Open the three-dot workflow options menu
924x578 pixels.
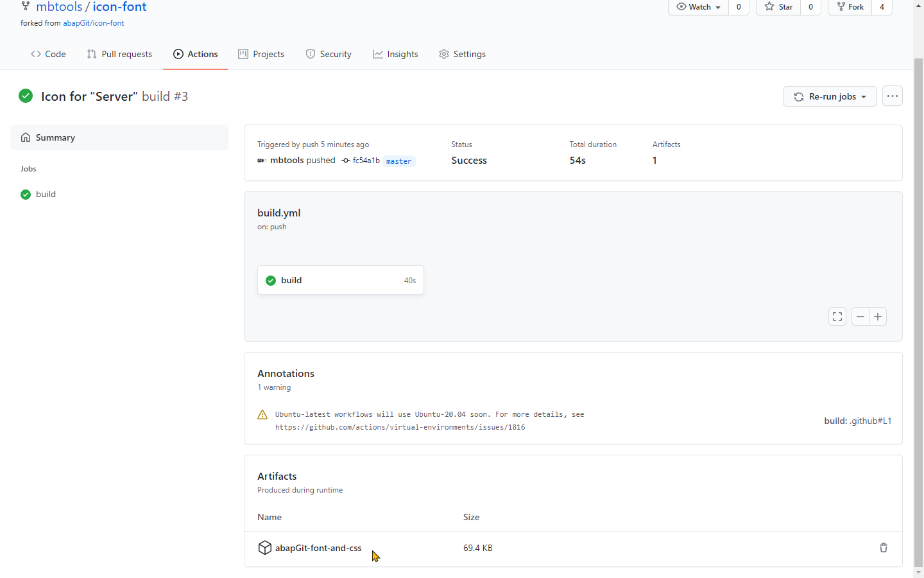coord(893,96)
